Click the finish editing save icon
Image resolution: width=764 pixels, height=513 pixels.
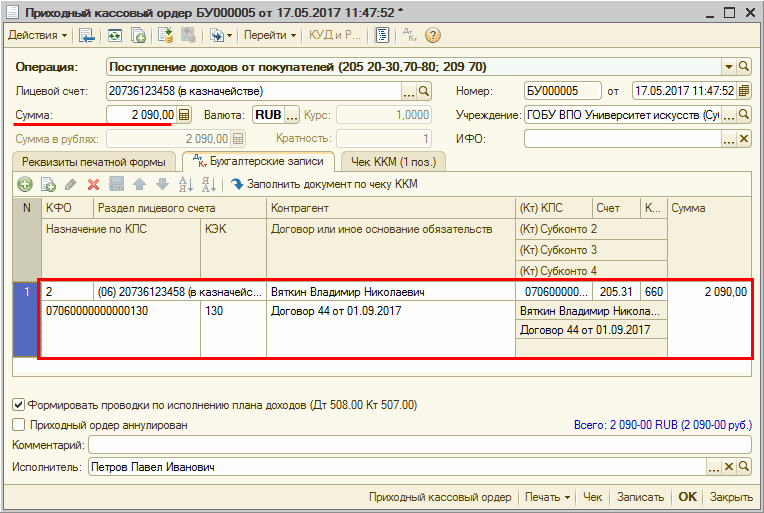[x=116, y=184]
